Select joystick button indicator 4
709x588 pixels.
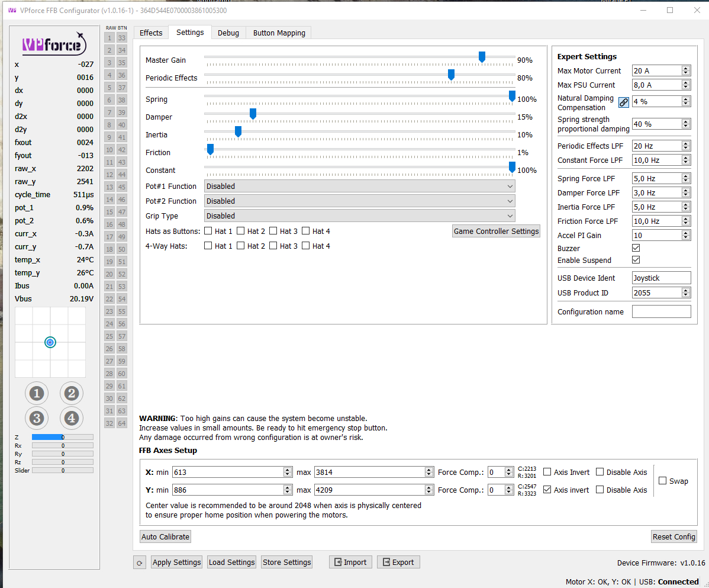[x=71, y=418]
